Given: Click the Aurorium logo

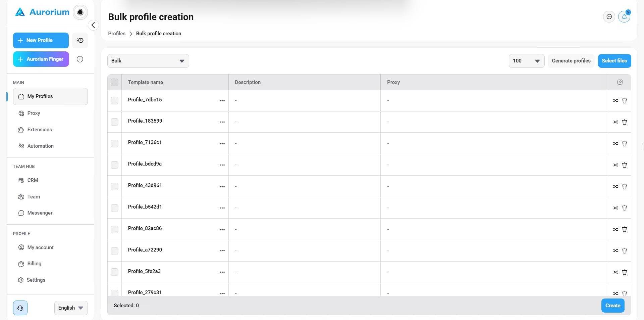Looking at the screenshot, I should [42, 12].
